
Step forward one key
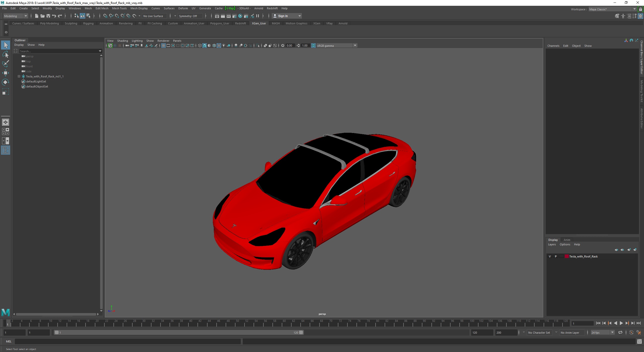tap(627, 323)
